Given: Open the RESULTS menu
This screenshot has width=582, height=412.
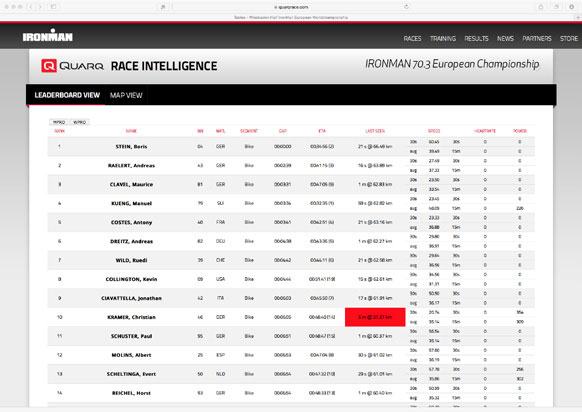Looking at the screenshot, I should pyautogui.click(x=476, y=38).
